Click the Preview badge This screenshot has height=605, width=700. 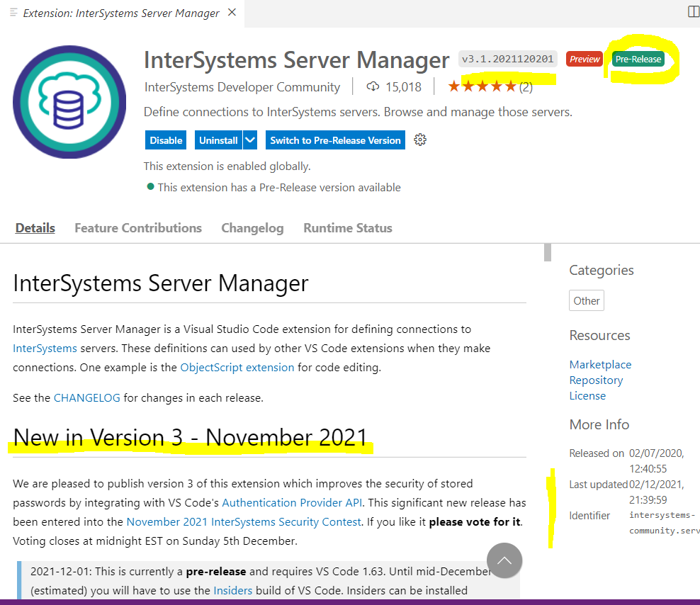coord(585,59)
